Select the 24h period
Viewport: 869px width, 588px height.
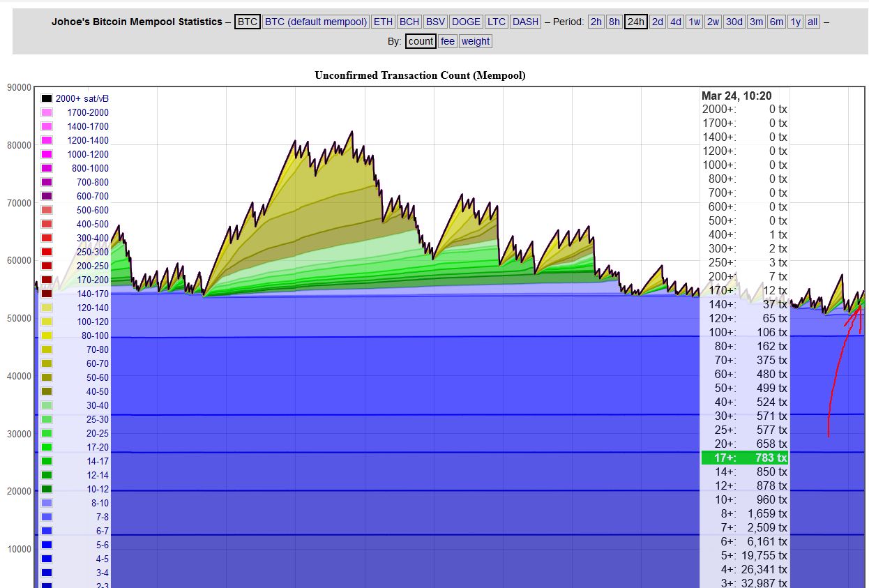coord(635,22)
